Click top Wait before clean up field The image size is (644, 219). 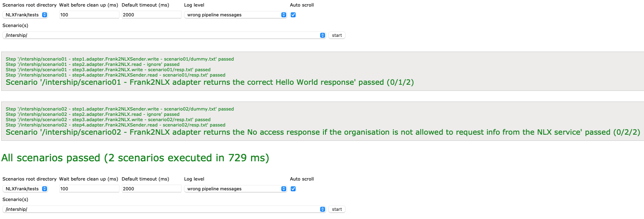[89, 15]
